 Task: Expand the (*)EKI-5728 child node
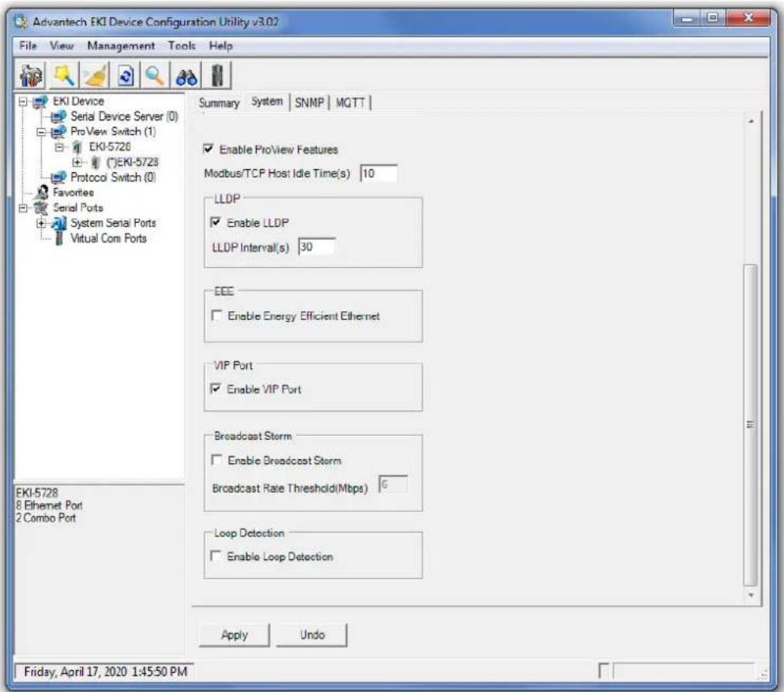click(77, 162)
